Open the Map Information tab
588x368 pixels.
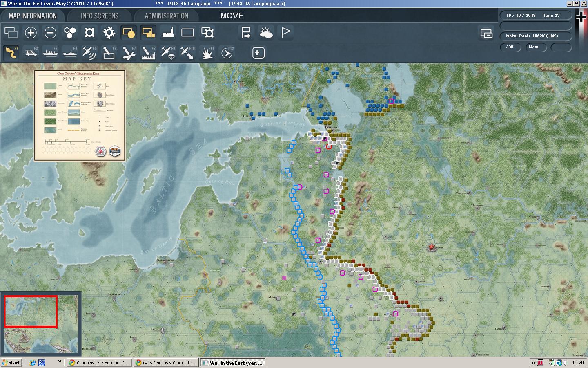[x=33, y=16]
